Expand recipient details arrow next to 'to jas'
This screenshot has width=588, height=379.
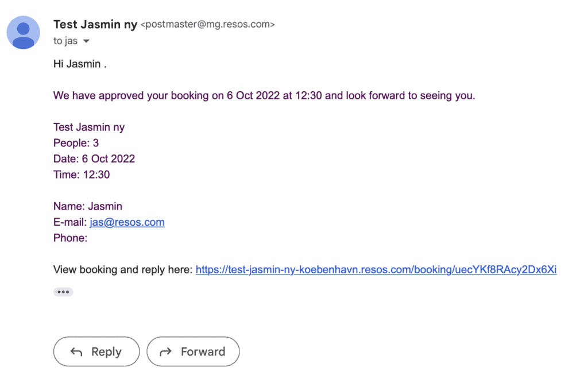86,41
